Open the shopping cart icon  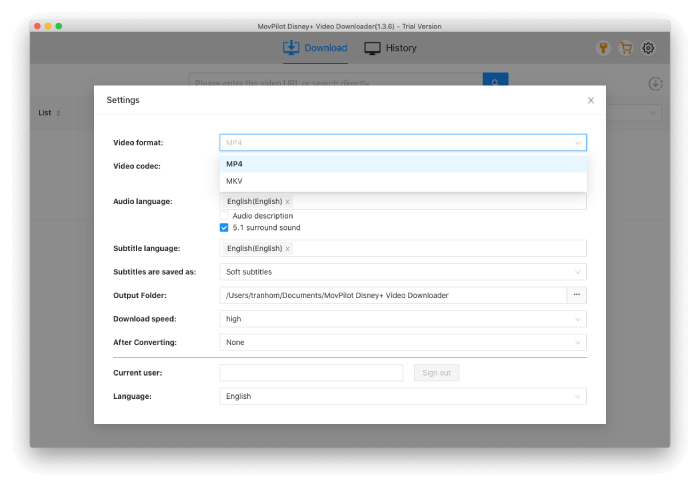coord(626,48)
